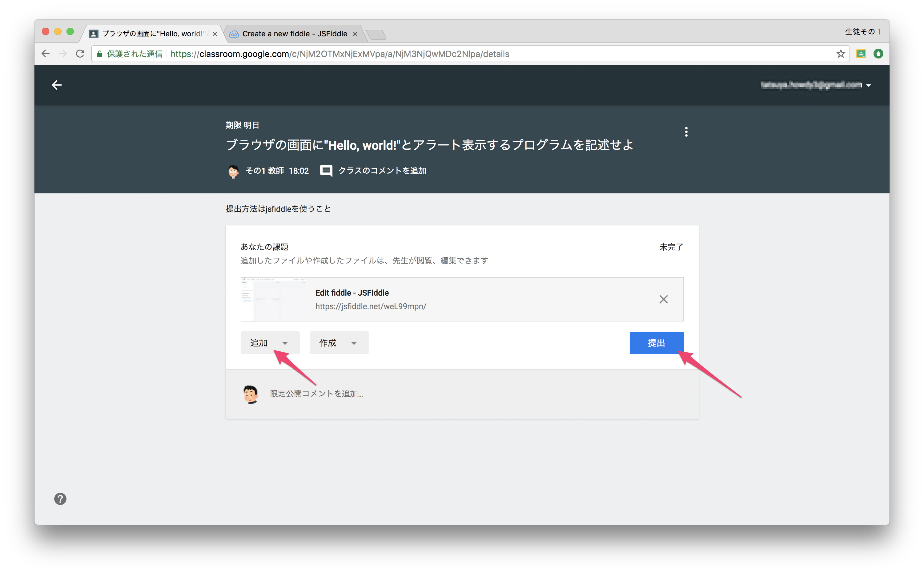Click the あなたの課題 heading
Viewport: 924px width, 574px height.
(264, 247)
